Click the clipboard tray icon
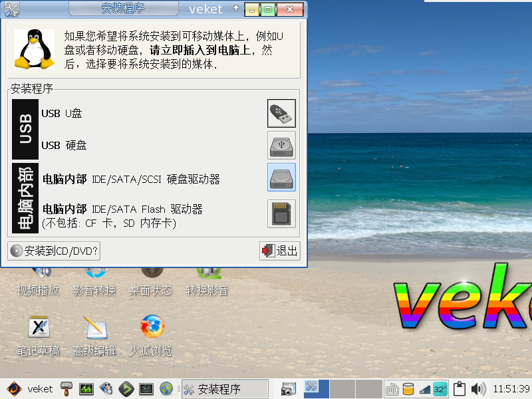 point(459,389)
